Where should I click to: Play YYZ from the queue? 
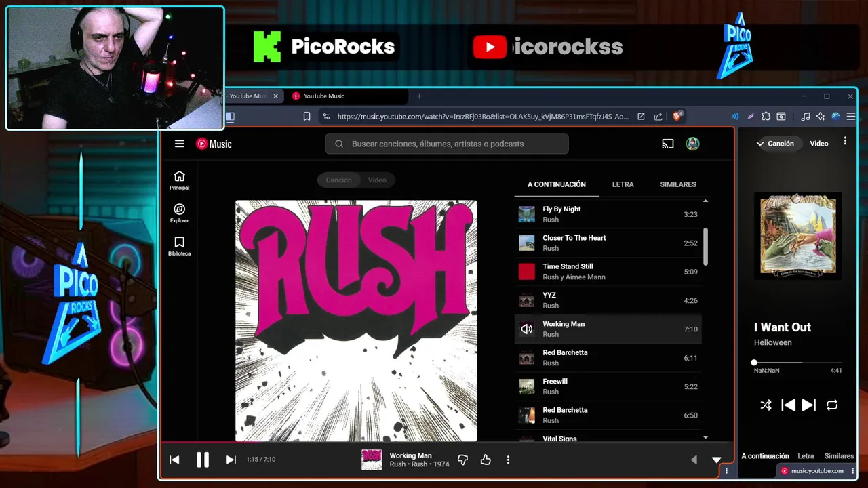pos(608,300)
